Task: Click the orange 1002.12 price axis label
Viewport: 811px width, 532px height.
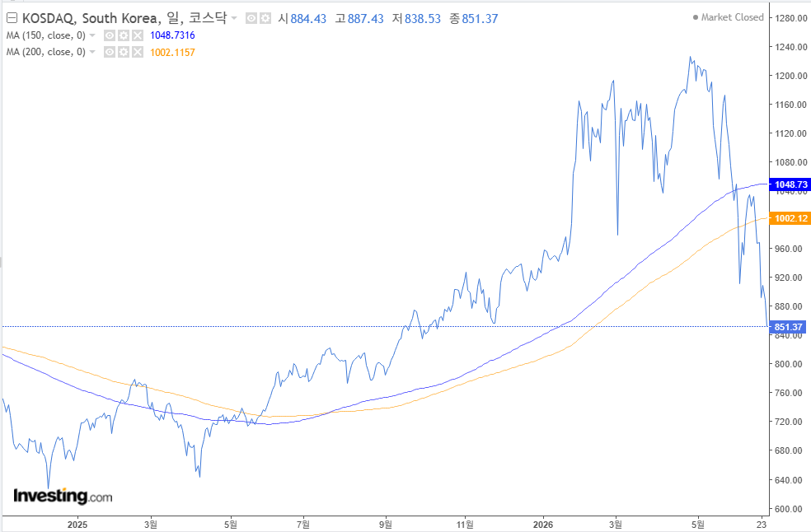Action: click(790, 218)
